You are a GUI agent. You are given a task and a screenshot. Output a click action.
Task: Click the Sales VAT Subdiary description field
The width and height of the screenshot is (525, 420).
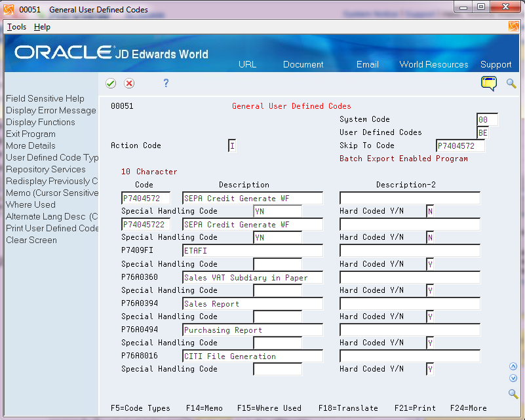pyautogui.click(x=253, y=277)
